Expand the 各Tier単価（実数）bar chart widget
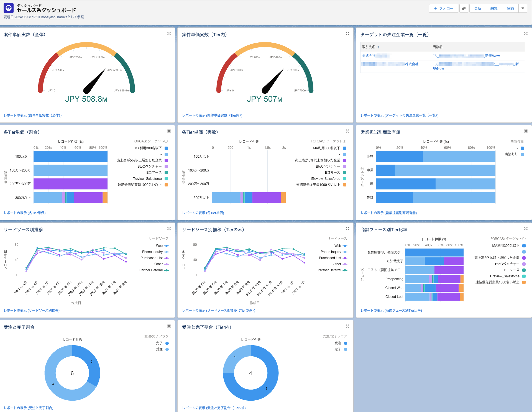Screen dimensions: 532x412 [x=347, y=131]
